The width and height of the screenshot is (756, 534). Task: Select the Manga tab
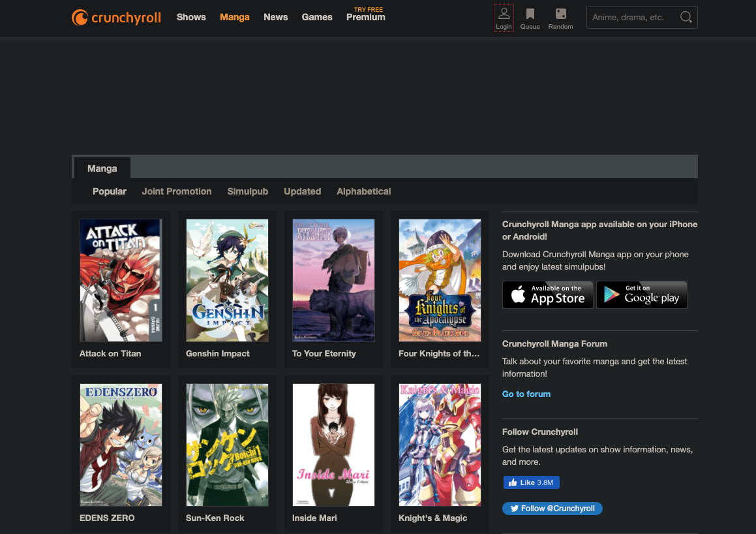(101, 168)
